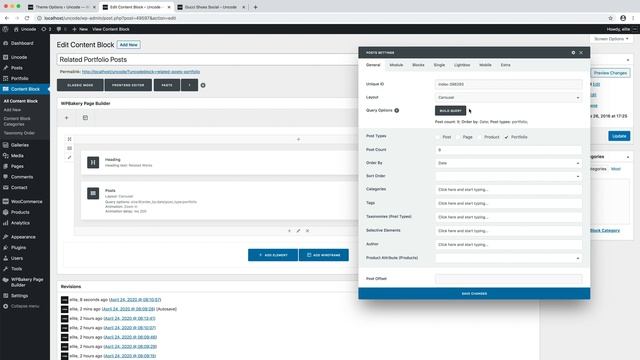The image size is (640, 360).
Task: Switch to the Extra tab
Action: (505, 65)
